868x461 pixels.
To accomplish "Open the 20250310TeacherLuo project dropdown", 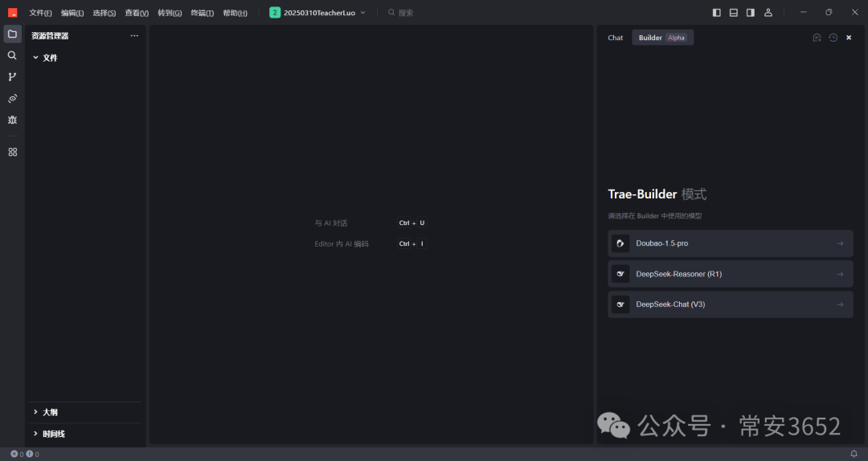I will click(x=318, y=13).
